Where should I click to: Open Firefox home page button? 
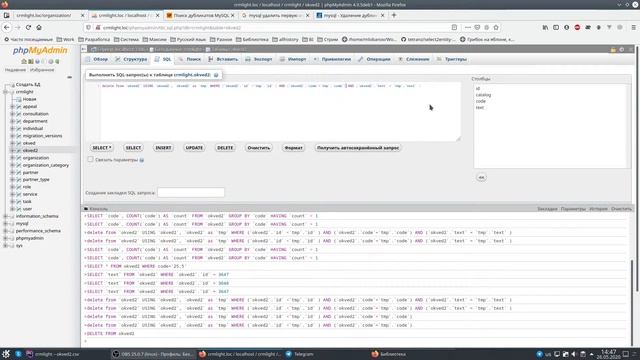[x=39, y=27]
